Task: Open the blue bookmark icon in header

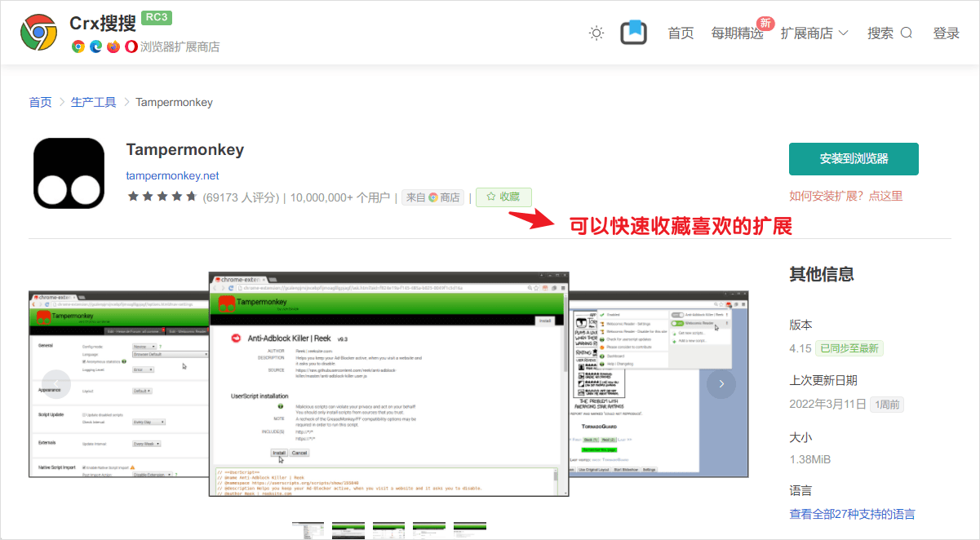Action: pos(633,33)
